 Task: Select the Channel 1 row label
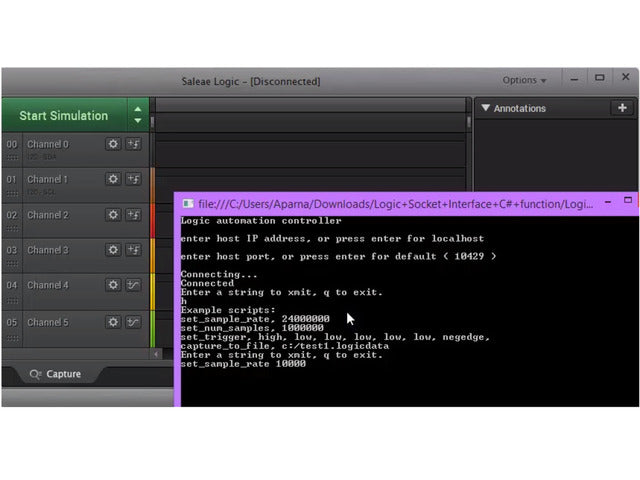(48, 179)
